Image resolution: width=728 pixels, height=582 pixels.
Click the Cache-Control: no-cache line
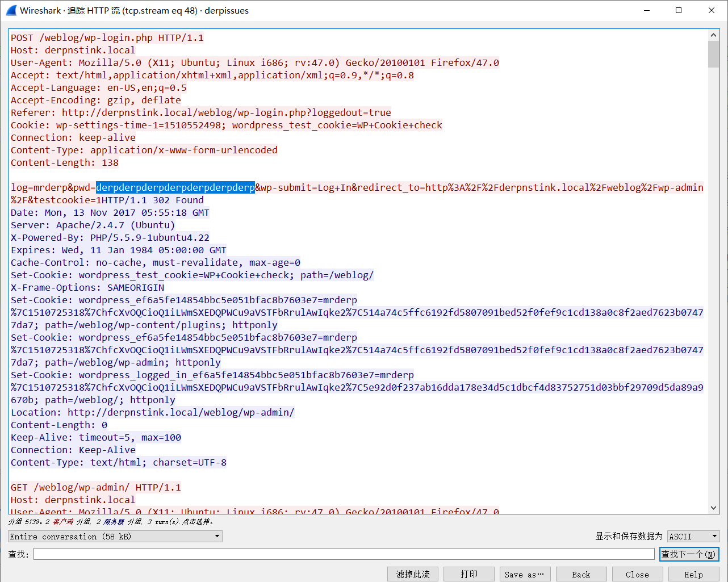156,263
